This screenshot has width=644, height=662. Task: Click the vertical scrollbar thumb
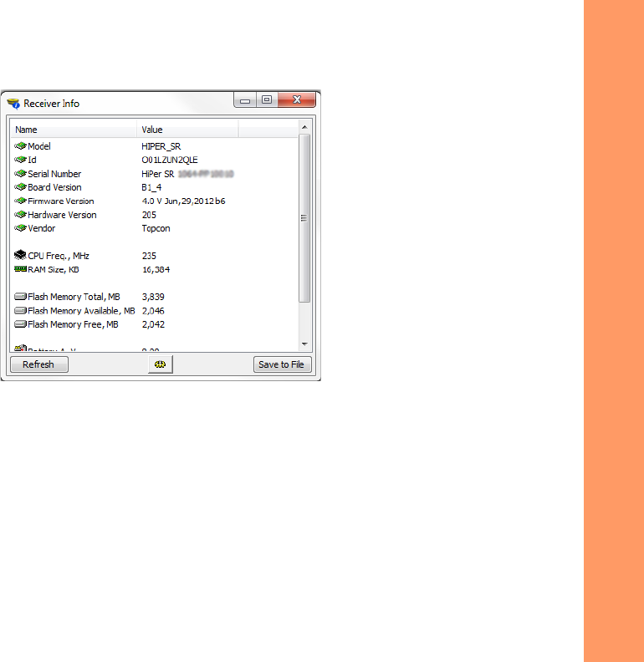pos(304,218)
